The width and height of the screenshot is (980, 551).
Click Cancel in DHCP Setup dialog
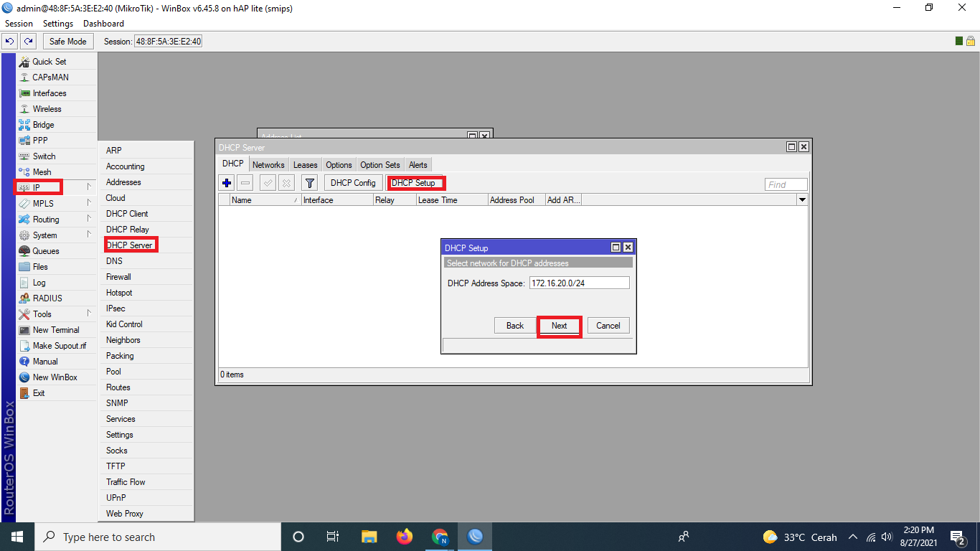pyautogui.click(x=608, y=326)
